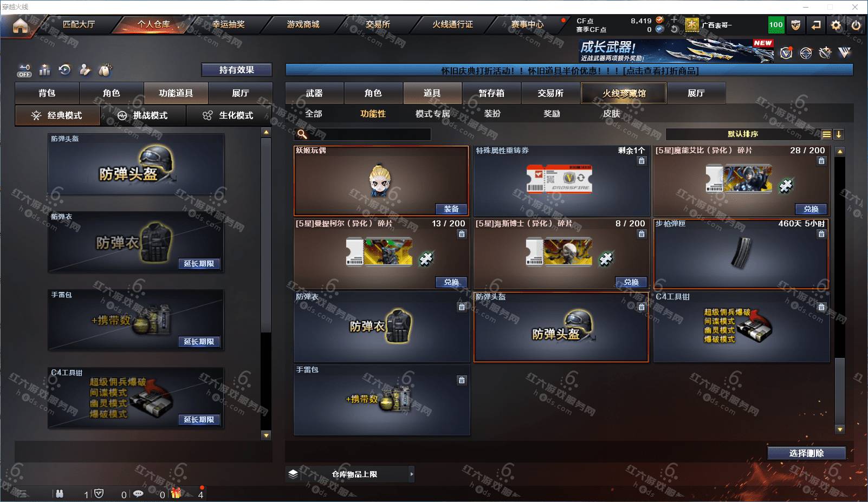Click the 选择删除 button
This screenshot has height=502, width=868.
pos(806,453)
